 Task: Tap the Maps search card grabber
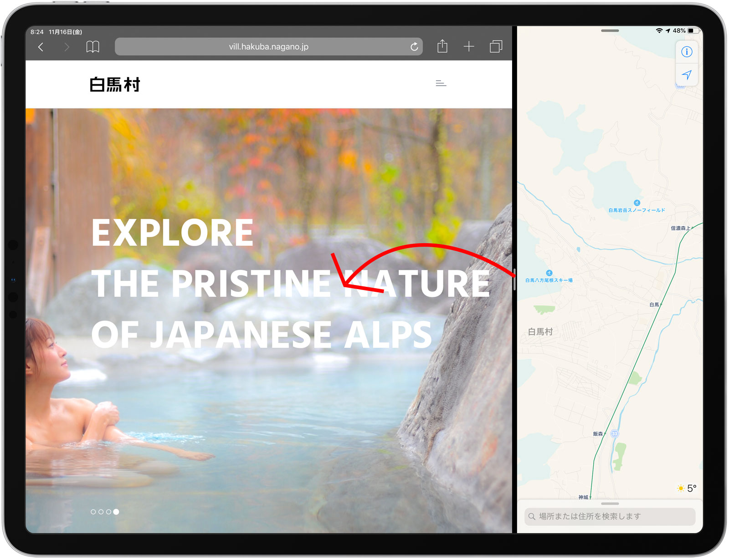coord(610,504)
